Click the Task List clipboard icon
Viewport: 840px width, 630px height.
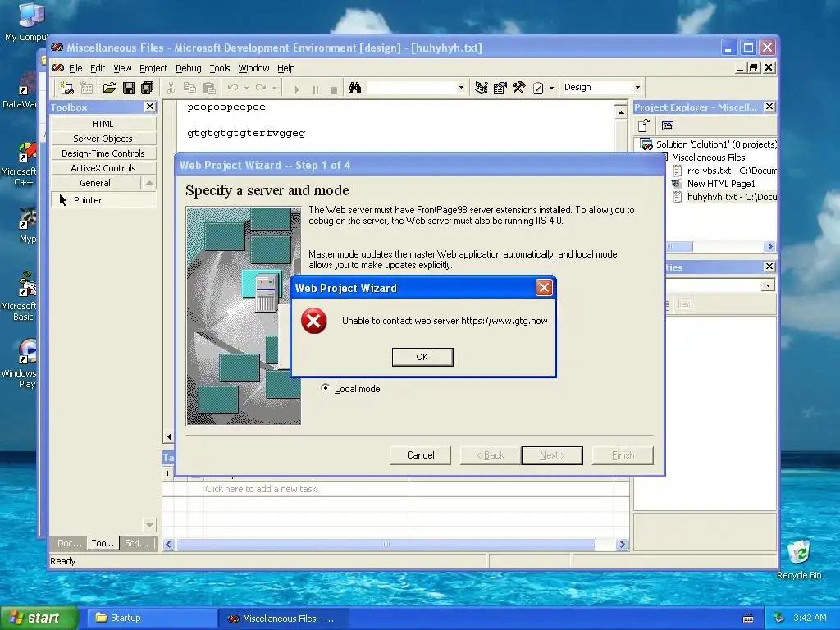[x=538, y=88]
